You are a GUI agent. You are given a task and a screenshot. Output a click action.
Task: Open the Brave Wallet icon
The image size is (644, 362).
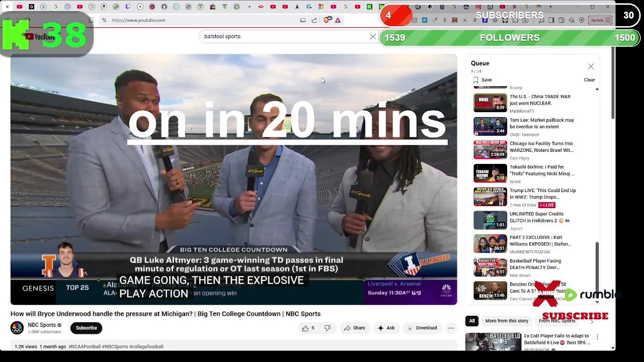click(561, 20)
